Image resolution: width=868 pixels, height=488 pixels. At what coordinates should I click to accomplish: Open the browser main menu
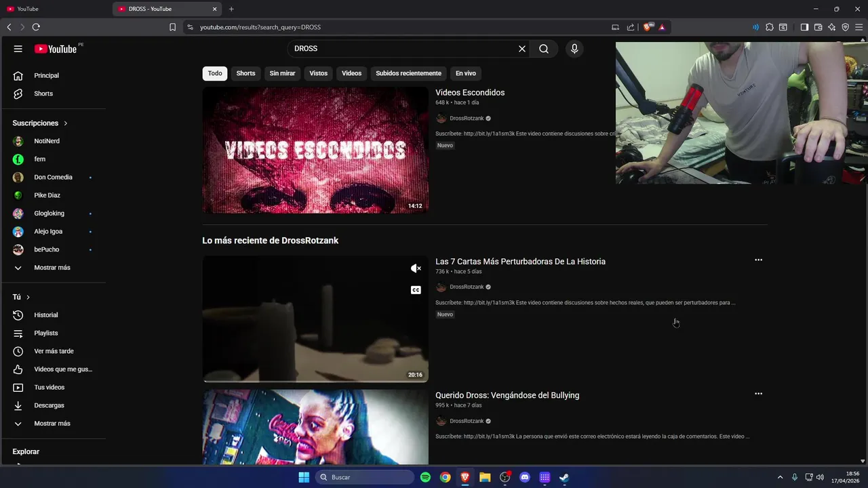pos(859,27)
